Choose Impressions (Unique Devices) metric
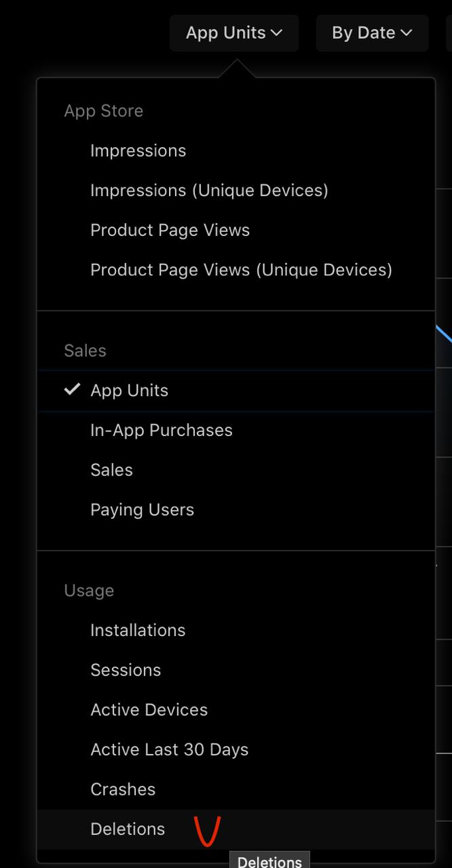Screen dimensions: 452x868 point(209,191)
